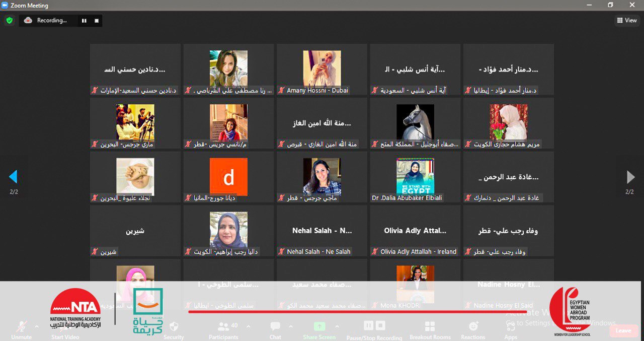Open the View layout menu
The image size is (644, 341).
(627, 21)
